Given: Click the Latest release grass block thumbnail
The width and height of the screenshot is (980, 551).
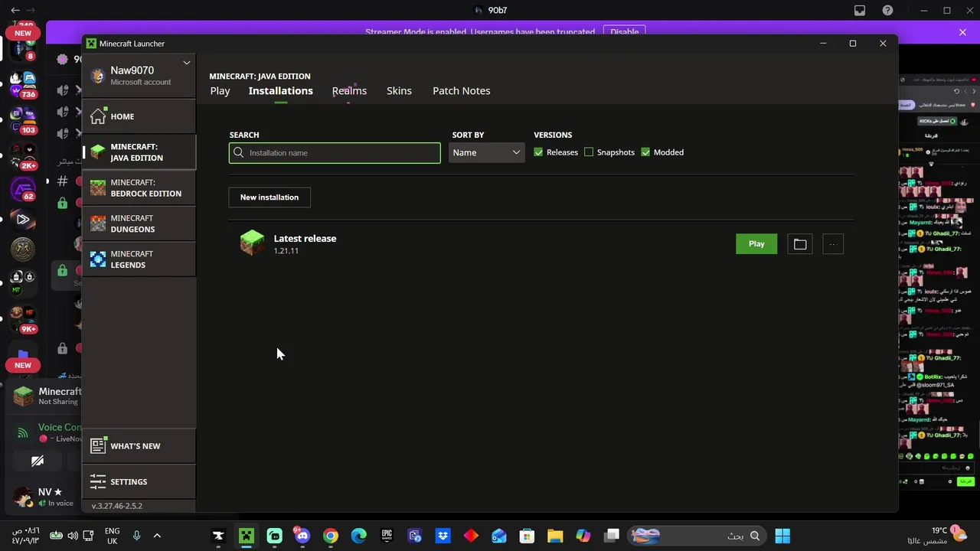Looking at the screenshot, I should [x=252, y=243].
